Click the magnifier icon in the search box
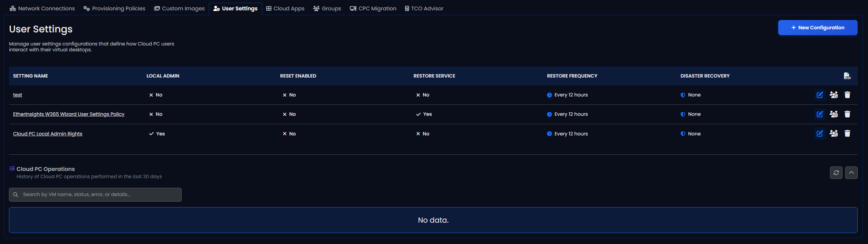Screen dimensions: 868x244 click(x=16, y=195)
